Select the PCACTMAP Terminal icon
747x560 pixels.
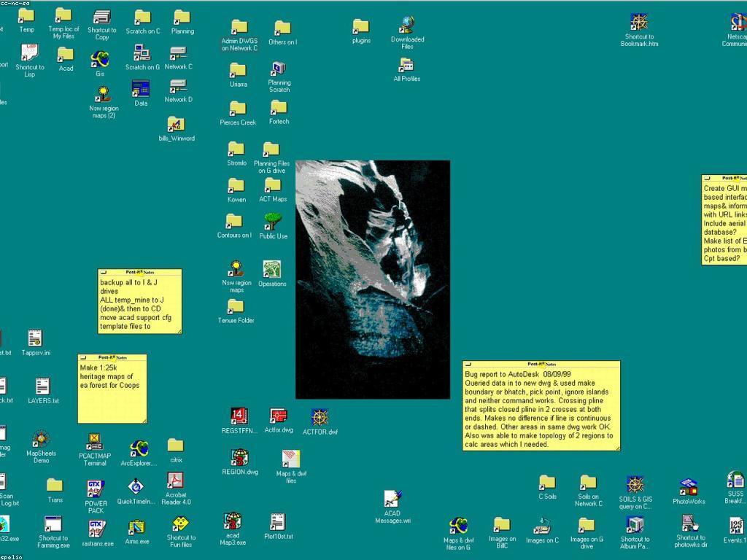tap(94, 442)
